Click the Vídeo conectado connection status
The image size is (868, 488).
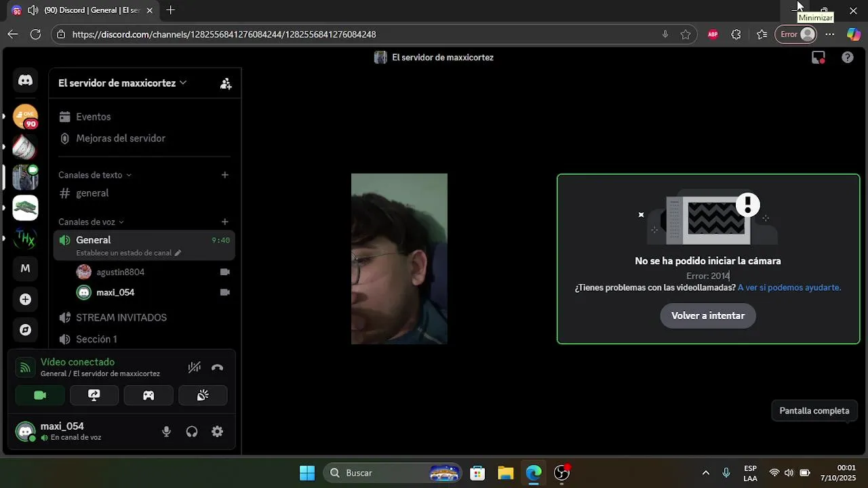pos(77,362)
